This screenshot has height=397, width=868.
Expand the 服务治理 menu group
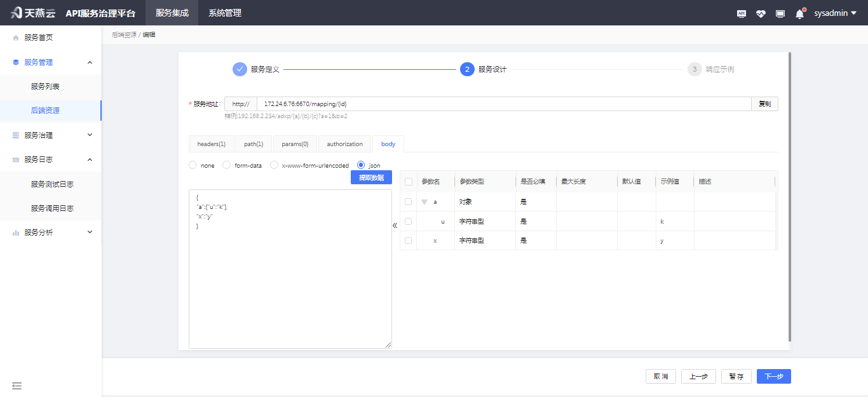pos(90,135)
